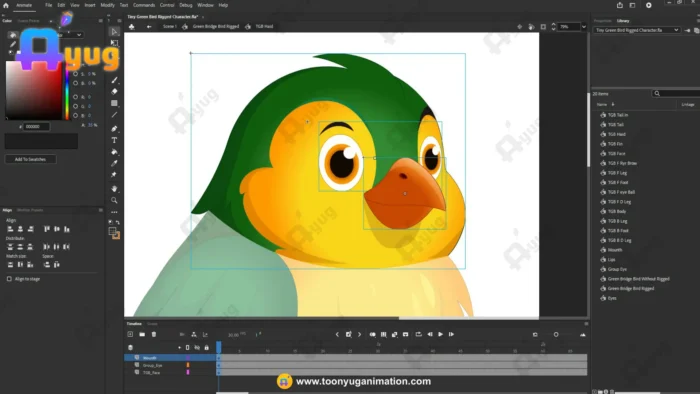Enable Align to stage checkbox
The height and width of the screenshot is (394, 700).
pyautogui.click(x=9, y=279)
